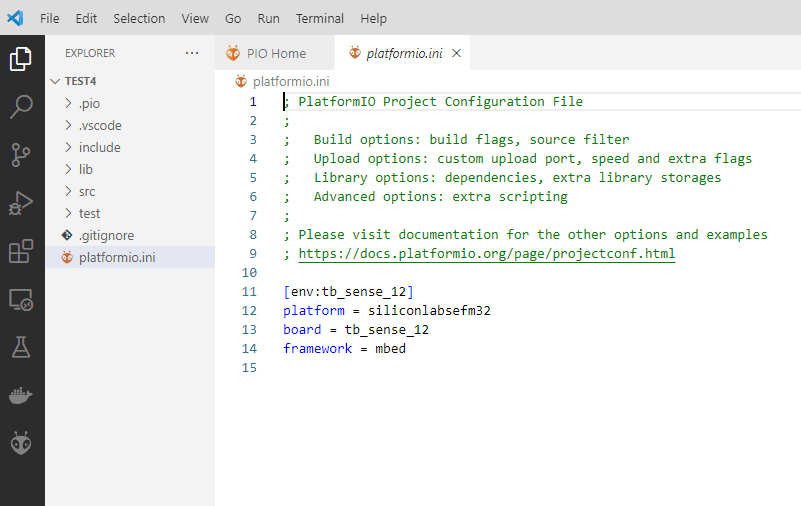Click the 'framework' key on line 14
This screenshot has width=801, height=506.
pos(318,348)
